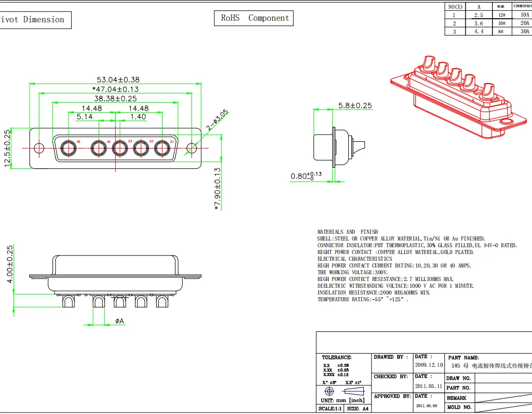Click the 30A current rating table cell
This screenshot has height=414, width=532.
[524, 31]
